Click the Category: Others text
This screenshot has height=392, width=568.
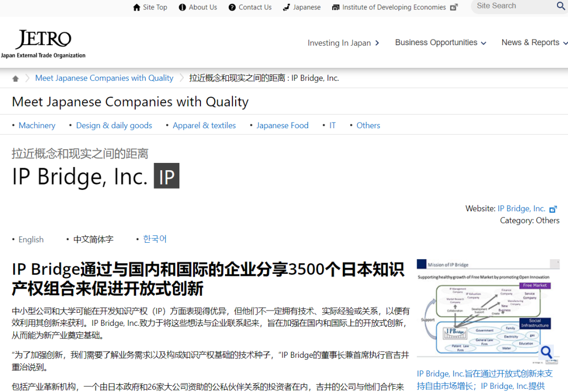coord(530,220)
